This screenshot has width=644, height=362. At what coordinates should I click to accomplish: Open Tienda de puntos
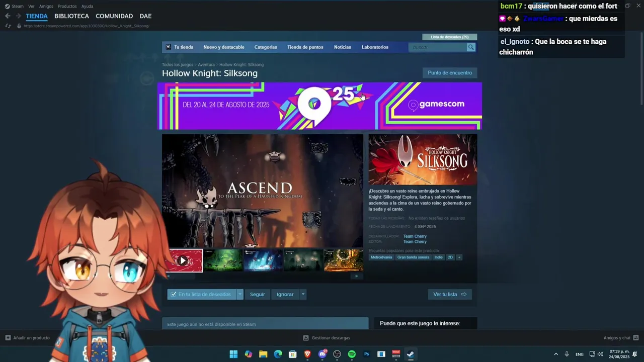(x=305, y=47)
